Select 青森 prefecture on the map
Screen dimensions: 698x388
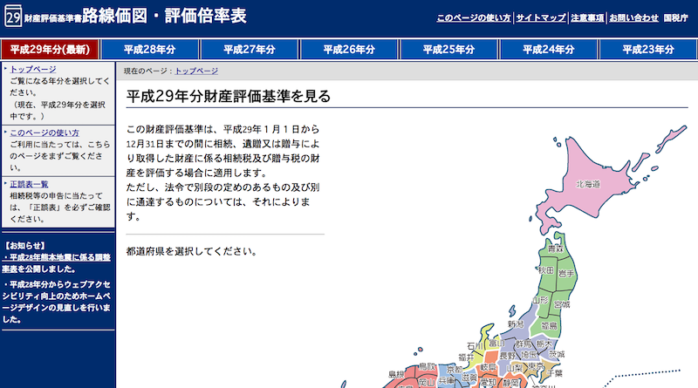click(556, 248)
